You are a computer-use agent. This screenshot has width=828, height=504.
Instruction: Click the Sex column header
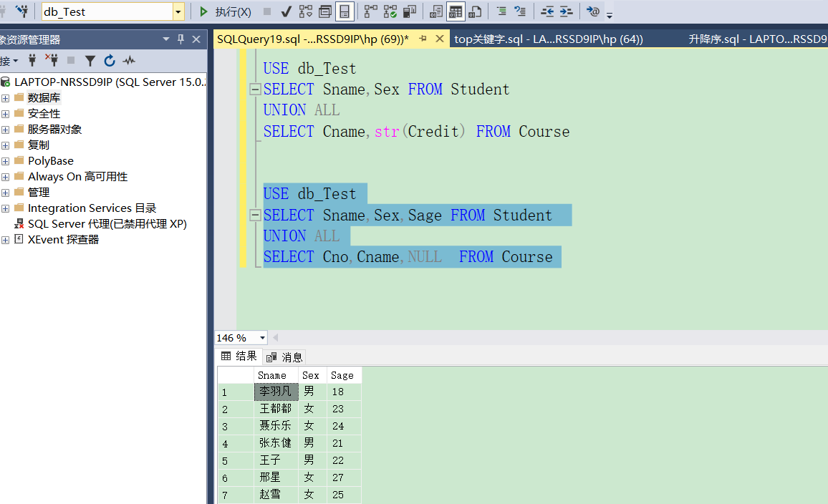[x=312, y=375]
